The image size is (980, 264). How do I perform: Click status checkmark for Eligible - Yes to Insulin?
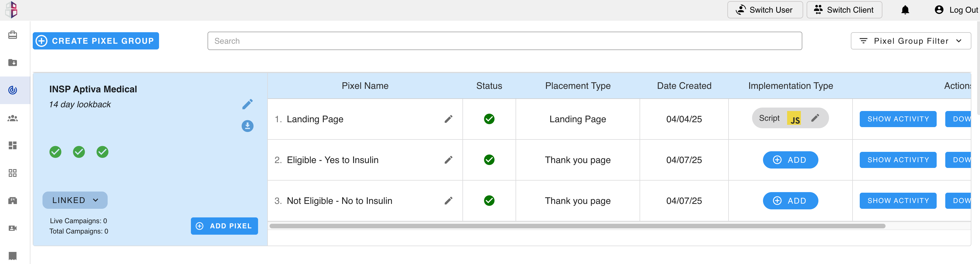tap(489, 160)
